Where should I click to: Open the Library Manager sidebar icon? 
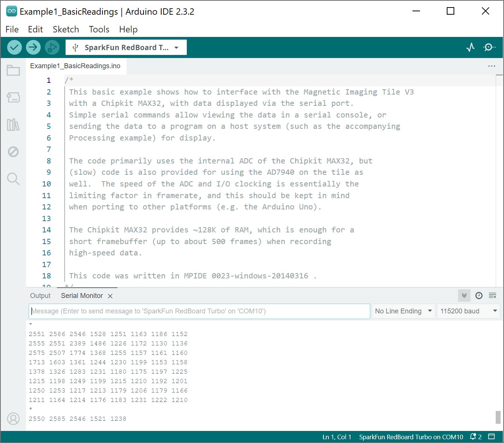coord(13,125)
